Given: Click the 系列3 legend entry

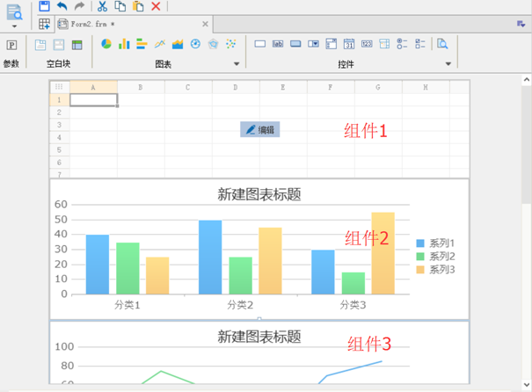Looking at the screenshot, I should point(435,270).
